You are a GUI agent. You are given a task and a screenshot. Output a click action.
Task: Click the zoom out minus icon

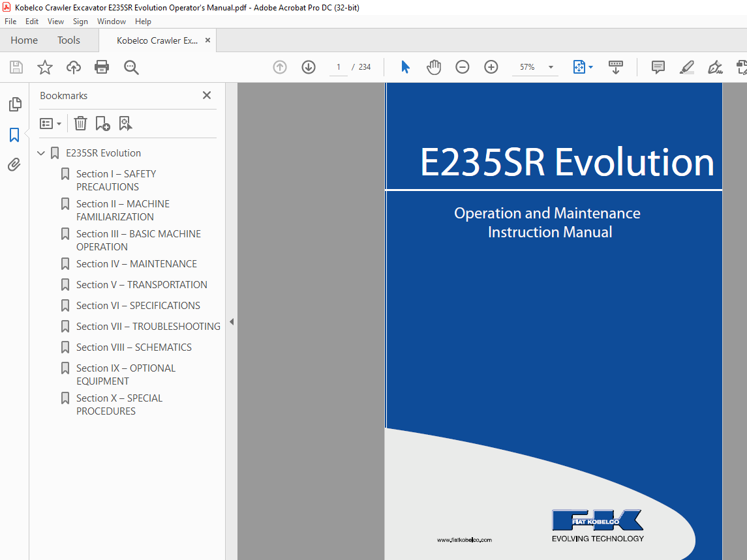(463, 67)
